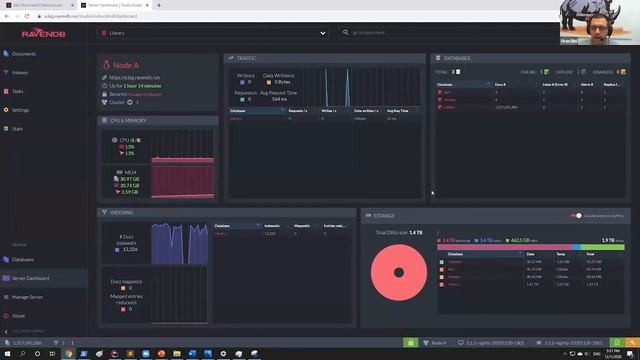The image size is (640, 360).
Task: Switch to the first browser tab
Action: tap(38, 5)
